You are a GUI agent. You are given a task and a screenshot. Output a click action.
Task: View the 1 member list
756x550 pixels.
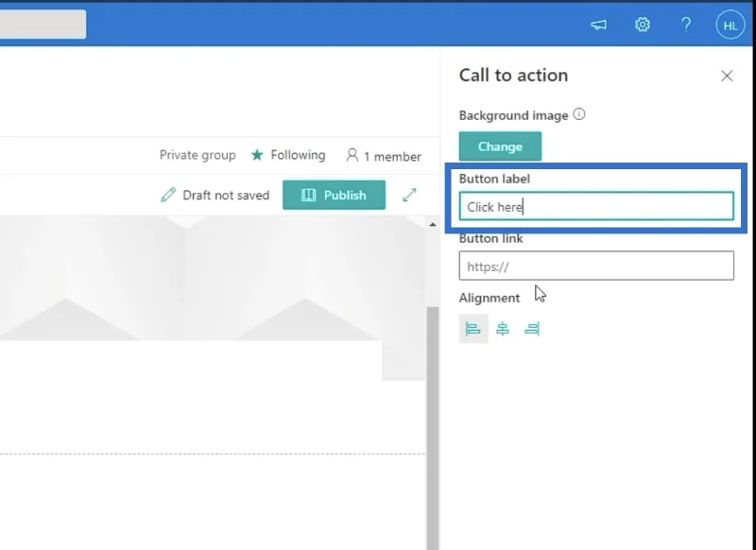click(384, 156)
